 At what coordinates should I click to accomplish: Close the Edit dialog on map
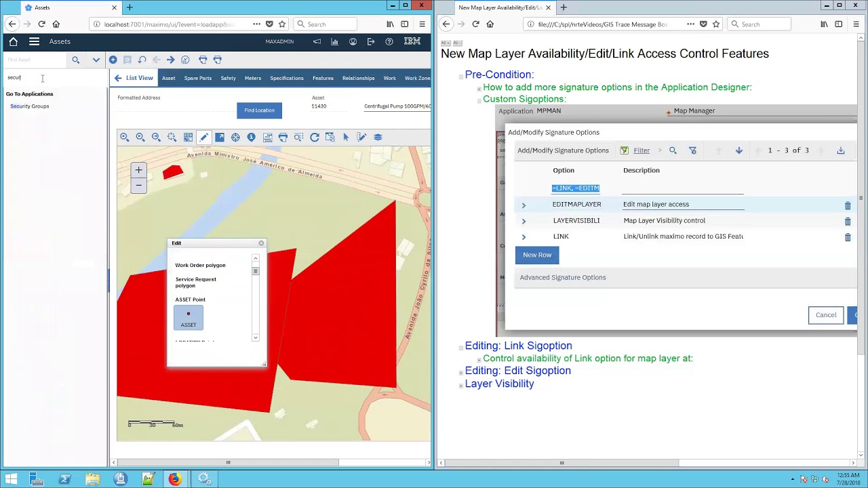pos(261,243)
